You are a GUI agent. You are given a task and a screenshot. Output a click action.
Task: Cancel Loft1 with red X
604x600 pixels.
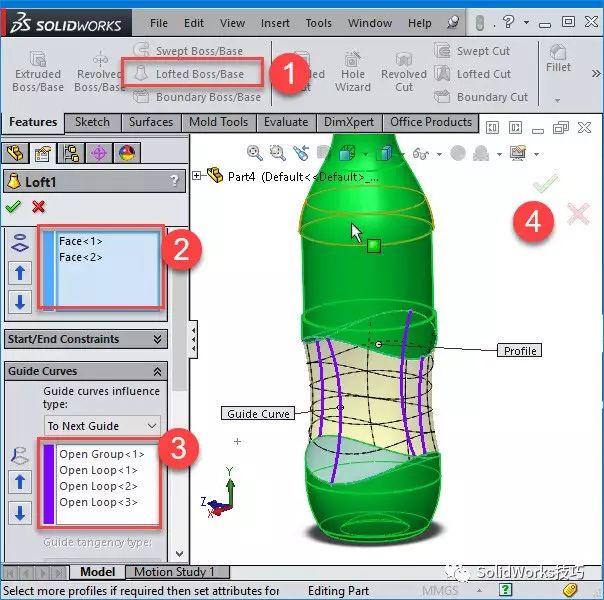(39, 207)
